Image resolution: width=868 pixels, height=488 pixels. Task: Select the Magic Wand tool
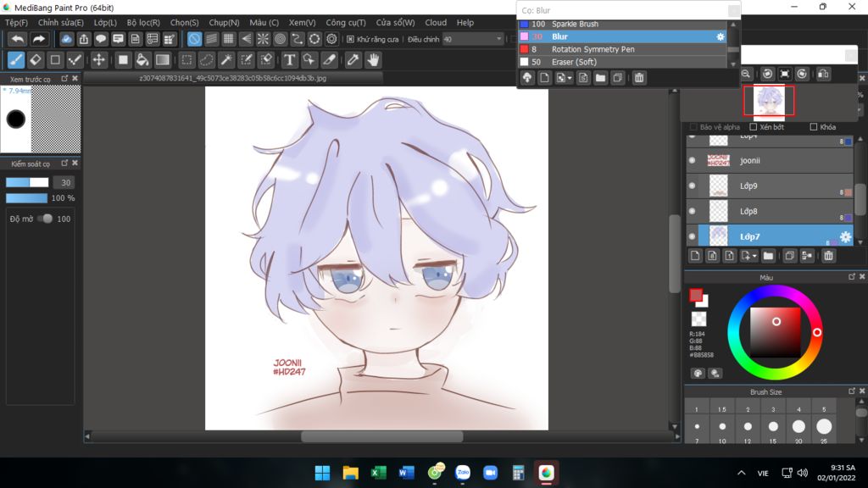[x=226, y=60]
